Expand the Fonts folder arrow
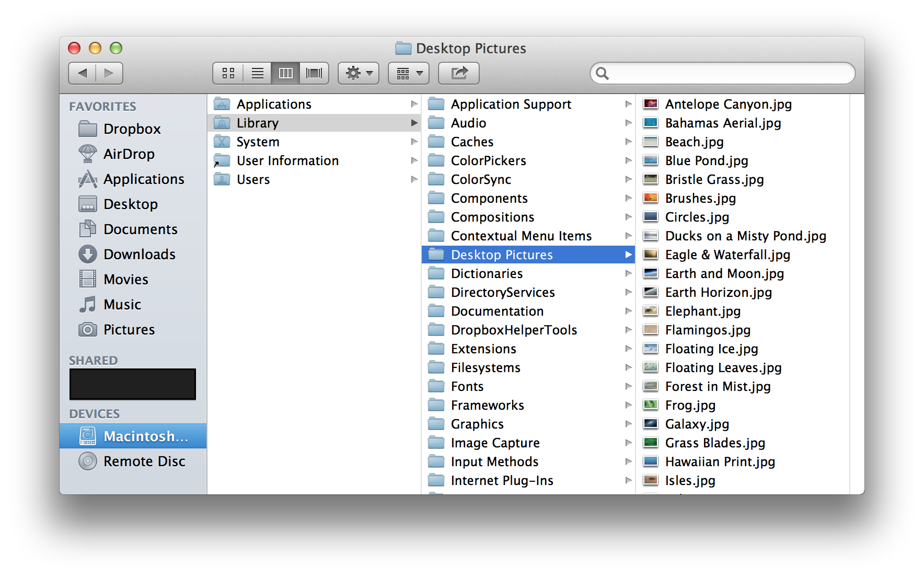Screen dimensions: 924x577 [x=628, y=386]
